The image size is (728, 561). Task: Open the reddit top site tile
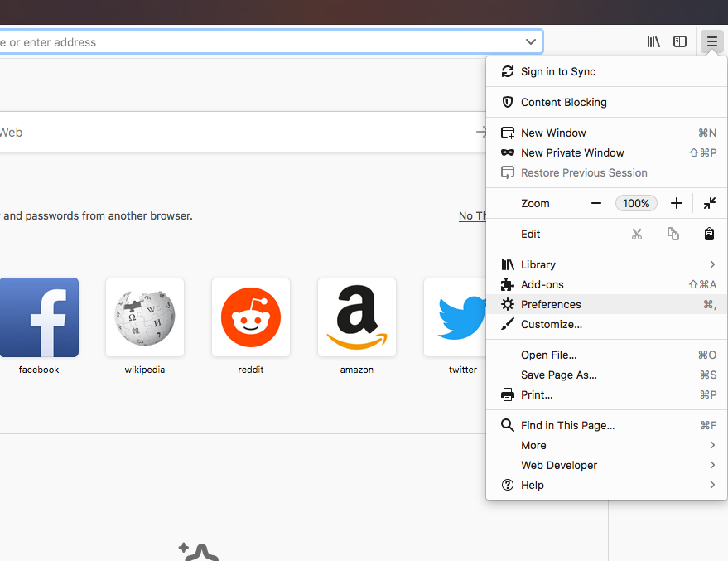pyautogui.click(x=251, y=317)
